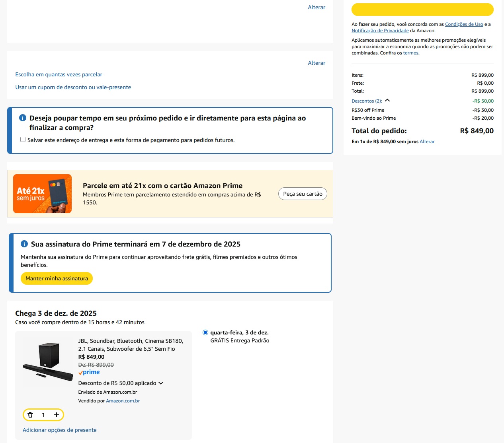Screen dimensions: 504x443
Task: Click the Até 21x sem juros card image
Action: 42,194
